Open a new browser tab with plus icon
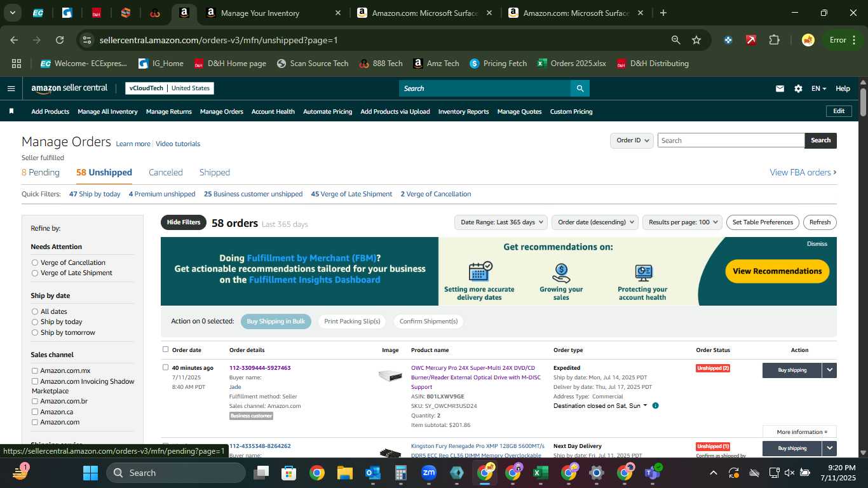 click(x=663, y=13)
